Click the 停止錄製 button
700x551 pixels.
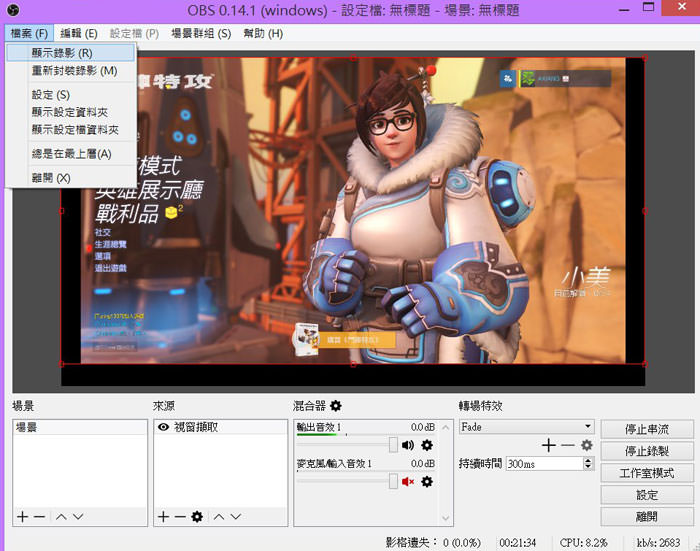(x=647, y=451)
